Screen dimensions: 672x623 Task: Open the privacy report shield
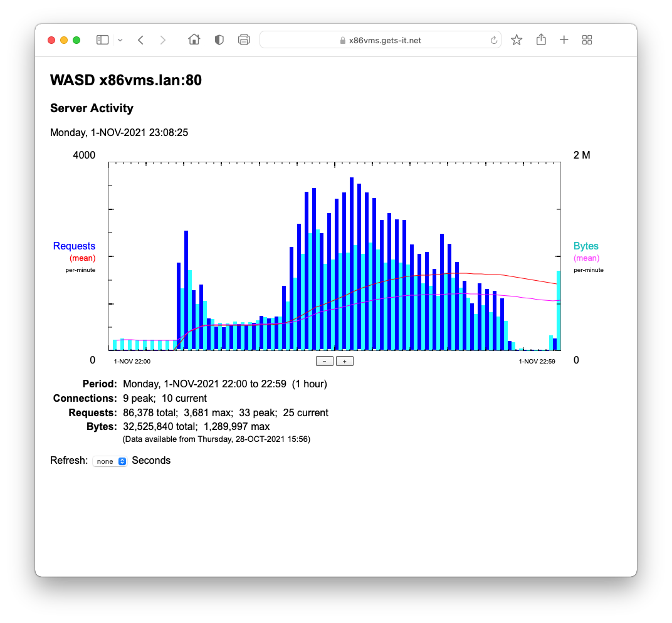pos(219,40)
